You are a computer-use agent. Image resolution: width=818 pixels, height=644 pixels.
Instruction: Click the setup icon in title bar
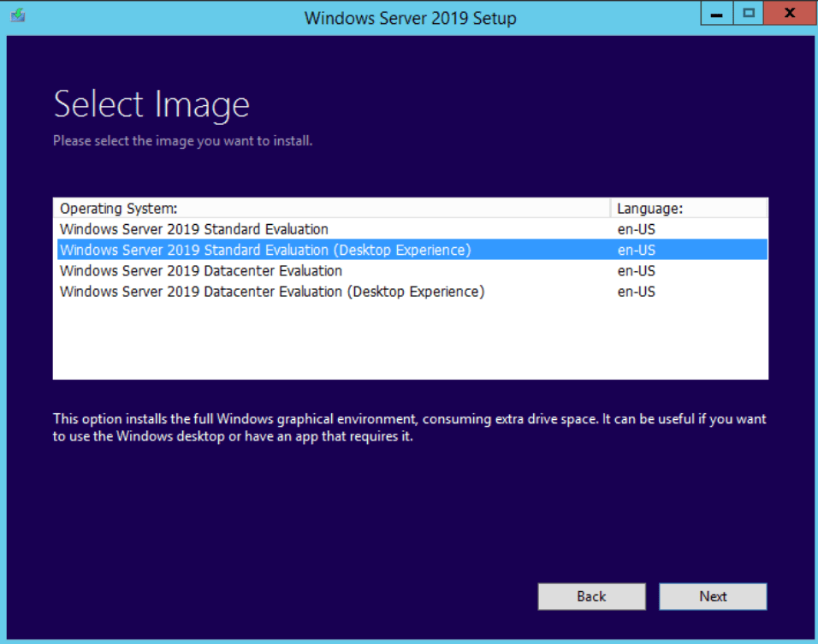[x=17, y=15]
